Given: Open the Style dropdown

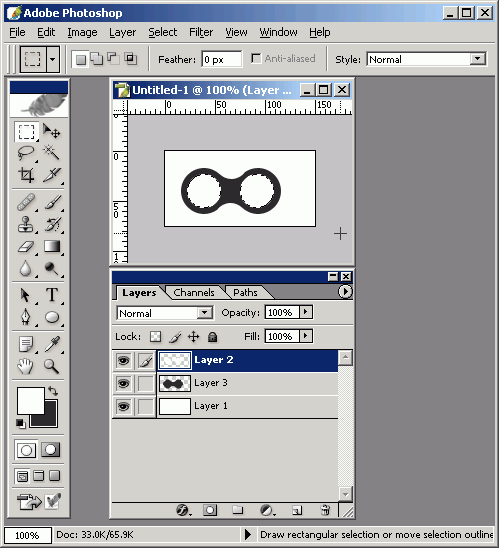Looking at the screenshot, I should click(478, 59).
